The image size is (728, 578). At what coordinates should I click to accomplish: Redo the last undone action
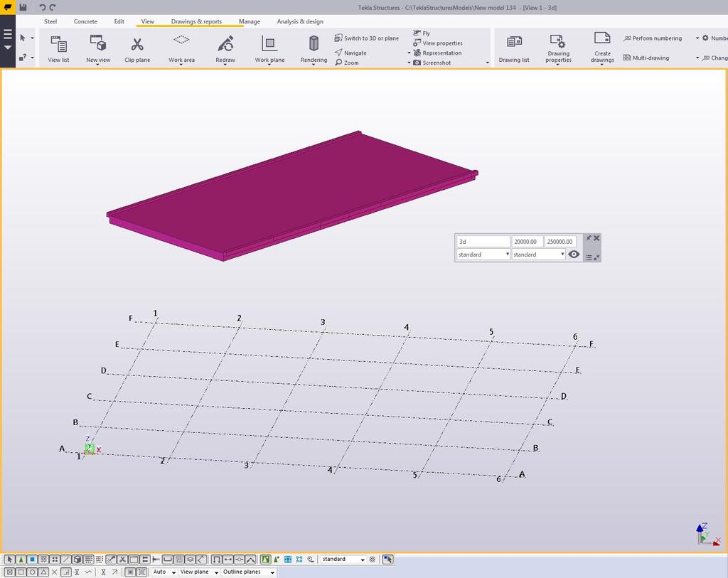pyautogui.click(x=53, y=7)
